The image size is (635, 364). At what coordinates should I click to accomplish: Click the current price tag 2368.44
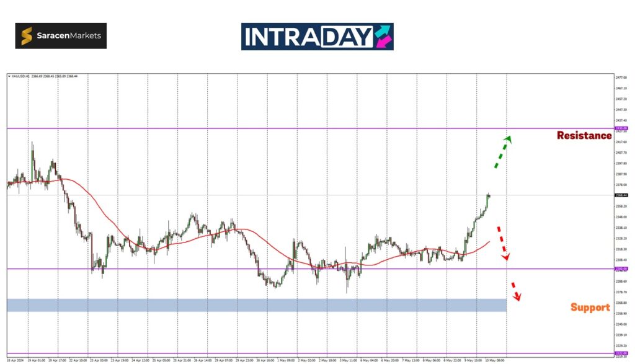click(621, 195)
